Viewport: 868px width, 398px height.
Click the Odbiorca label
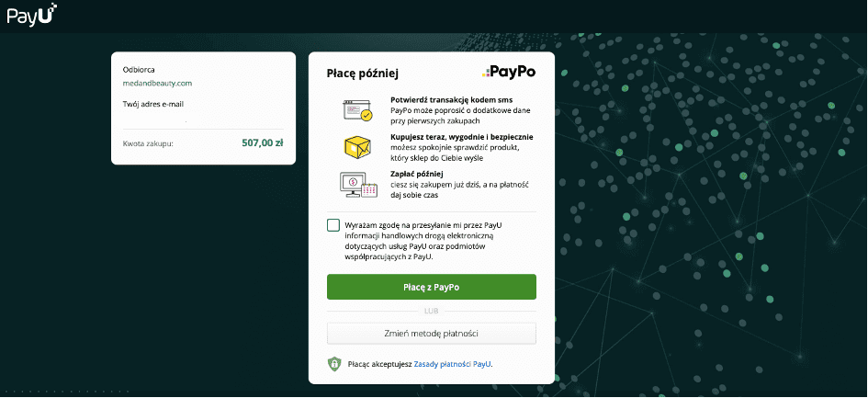pos(140,70)
